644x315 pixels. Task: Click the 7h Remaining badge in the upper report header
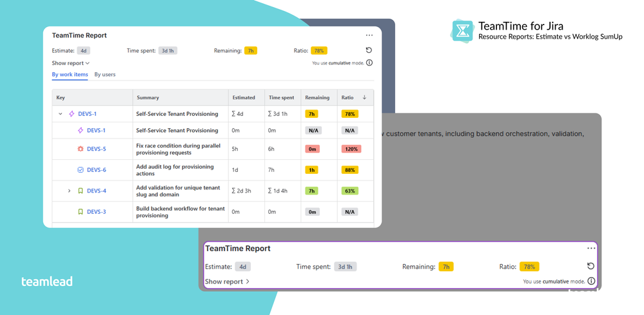251,51
